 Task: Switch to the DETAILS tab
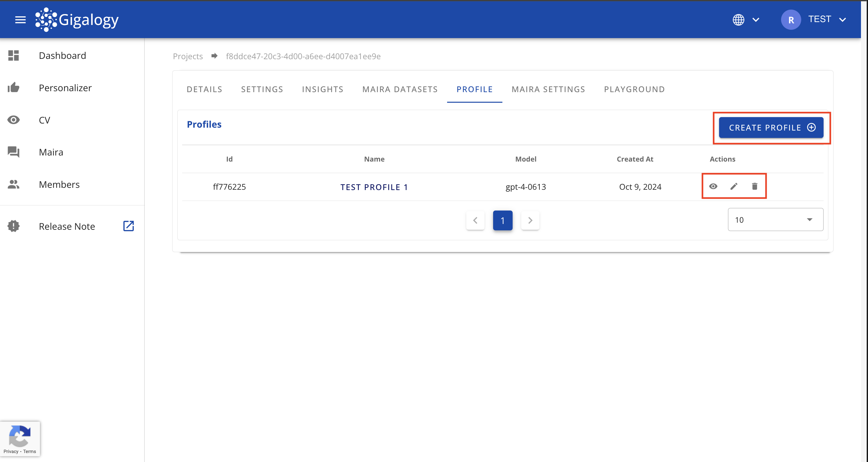(204, 89)
